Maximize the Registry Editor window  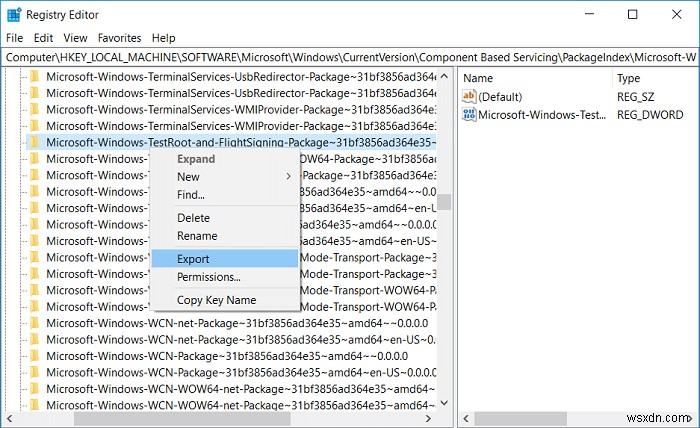click(x=633, y=14)
